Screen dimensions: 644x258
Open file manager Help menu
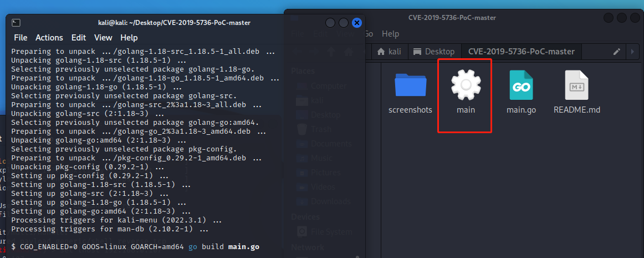[390, 34]
